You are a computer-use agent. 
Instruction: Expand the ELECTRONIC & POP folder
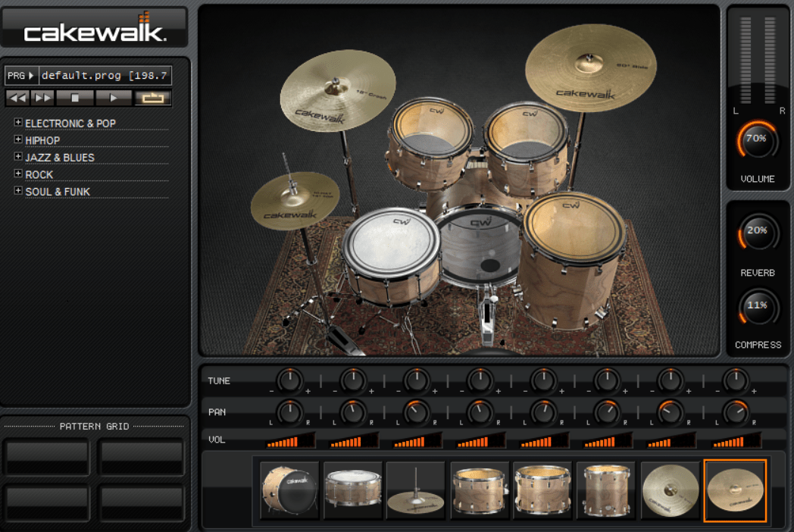click(x=17, y=122)
